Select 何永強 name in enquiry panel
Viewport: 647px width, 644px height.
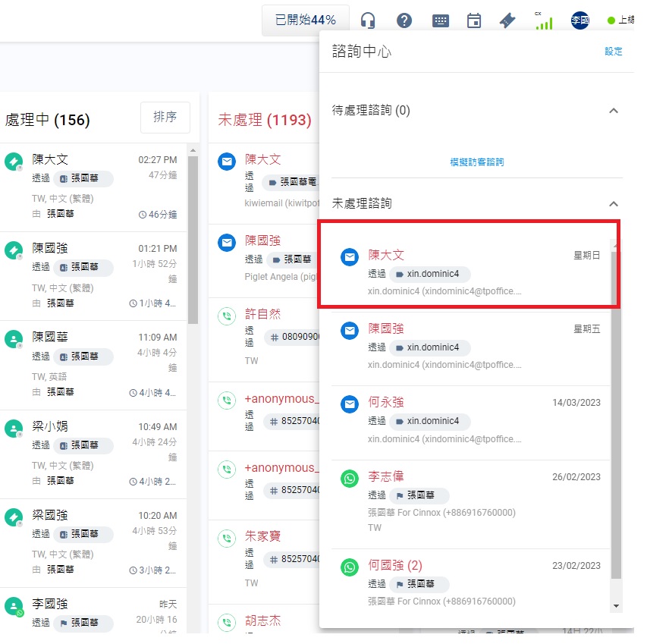[386, 402]
